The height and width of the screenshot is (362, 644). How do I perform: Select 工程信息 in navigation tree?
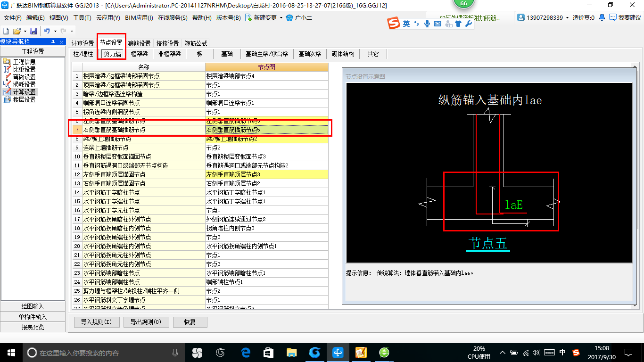pos(24,62)
